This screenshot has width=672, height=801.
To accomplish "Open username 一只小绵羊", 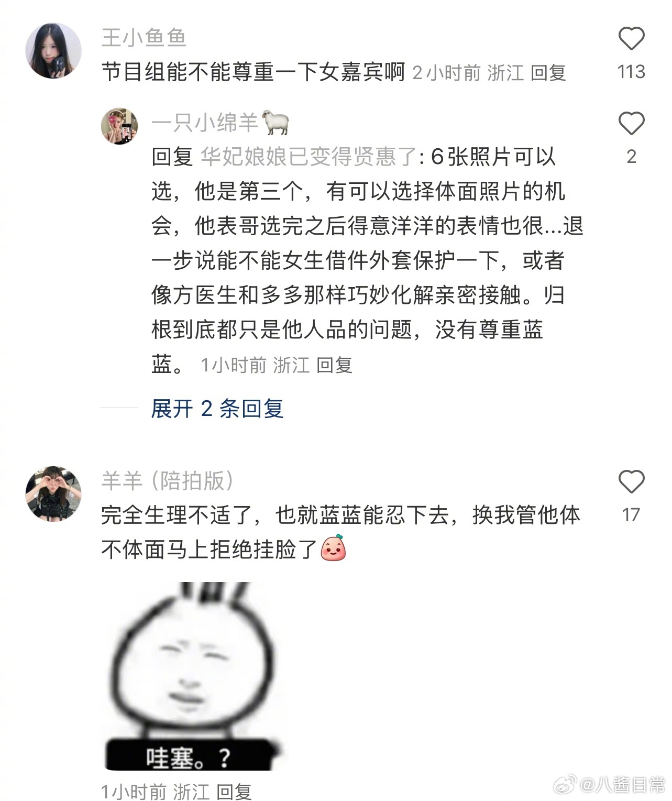I will click(x=205, y=123).
